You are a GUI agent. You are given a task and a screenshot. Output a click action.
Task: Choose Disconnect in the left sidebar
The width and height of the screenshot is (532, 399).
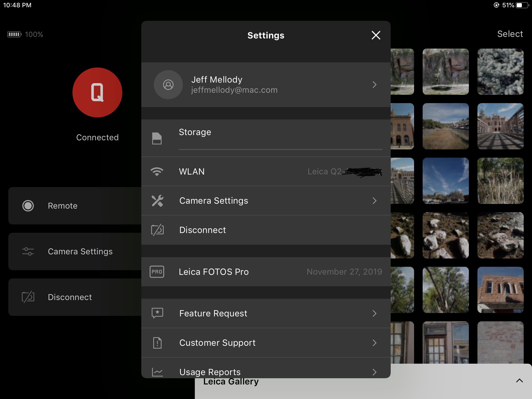(75, 297)
